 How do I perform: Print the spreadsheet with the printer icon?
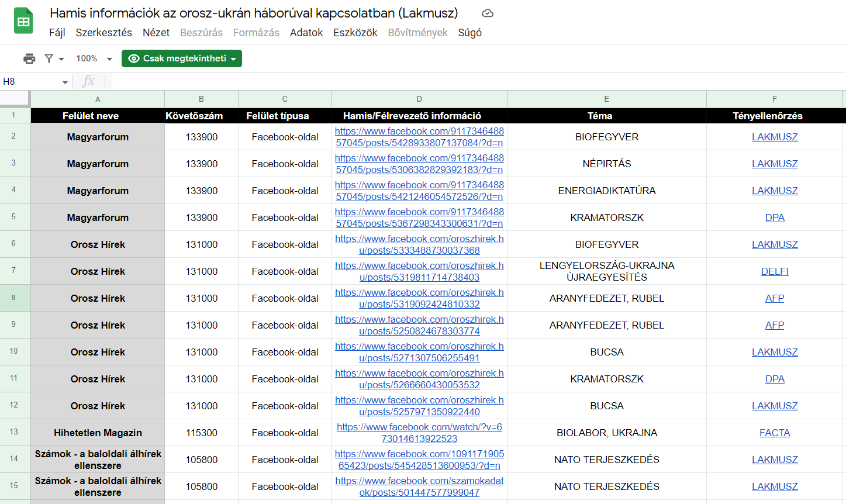(29, 58)
